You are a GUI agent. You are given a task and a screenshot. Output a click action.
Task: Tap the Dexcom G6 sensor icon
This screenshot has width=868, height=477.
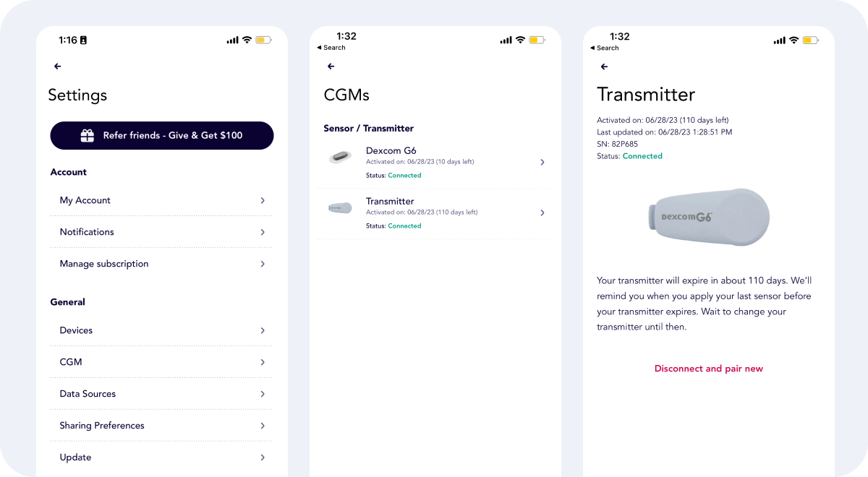(340, 157)
